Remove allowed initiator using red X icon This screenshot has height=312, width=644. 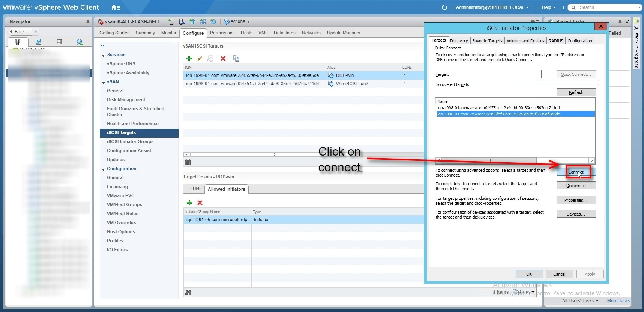pyautogui.click(x=200, y=203)
